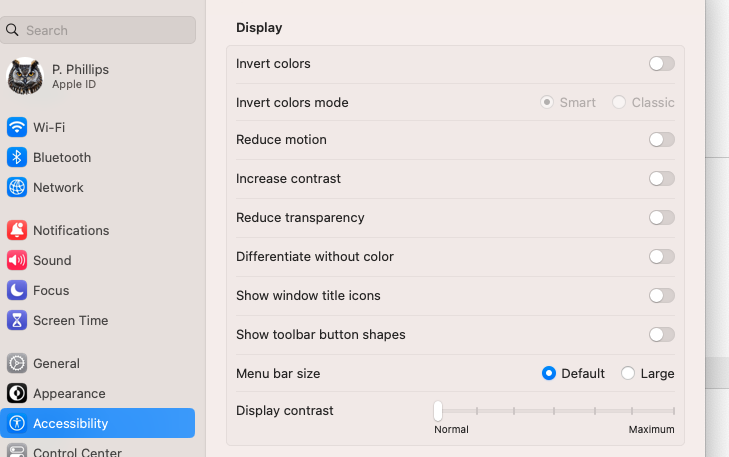The width and height of the screenshot is (729, 457).
Task: Enable Reduce transparency switch
Action: click(x=661, y=217)
